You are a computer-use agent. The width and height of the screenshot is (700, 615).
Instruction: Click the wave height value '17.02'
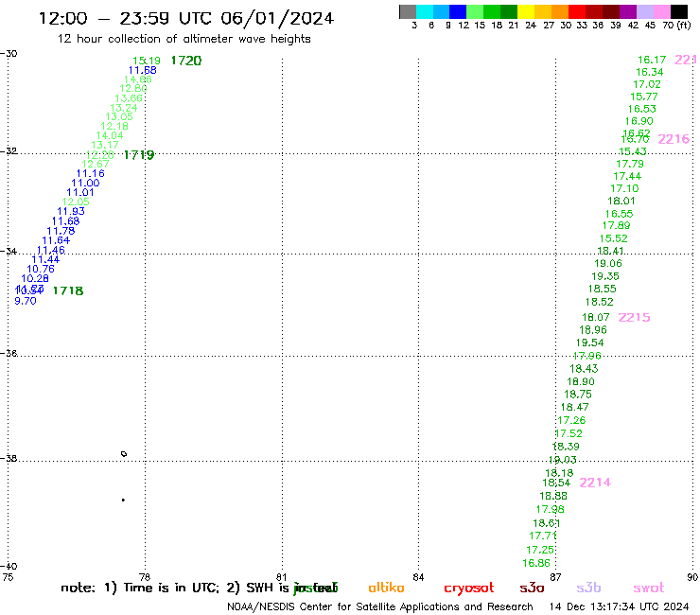(x=647, y=84)
